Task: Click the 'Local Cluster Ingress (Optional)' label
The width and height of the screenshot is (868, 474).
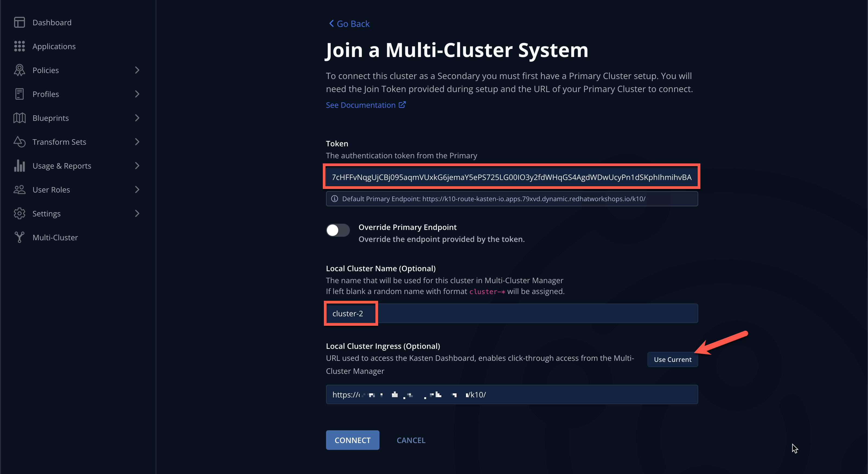Action: [x=383, y=346]
